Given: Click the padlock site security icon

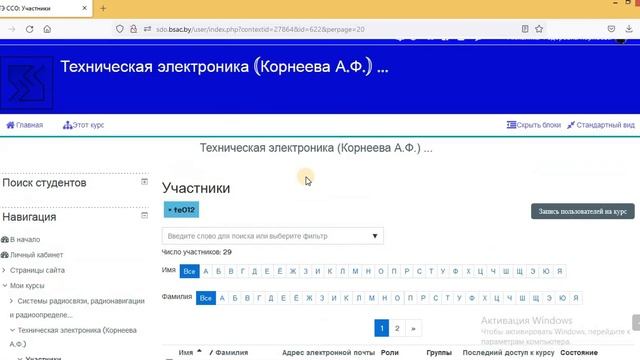Looking at the screenshot, I should [133, 29].
